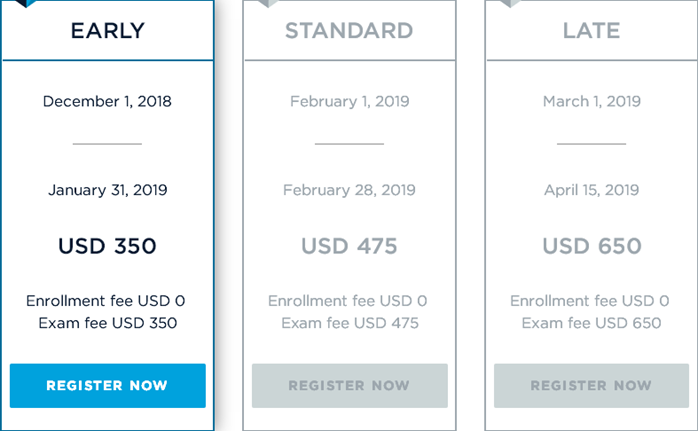698x431 pixels.
Task: Click the Late Register Now button
Action: (x=591, y=386)
